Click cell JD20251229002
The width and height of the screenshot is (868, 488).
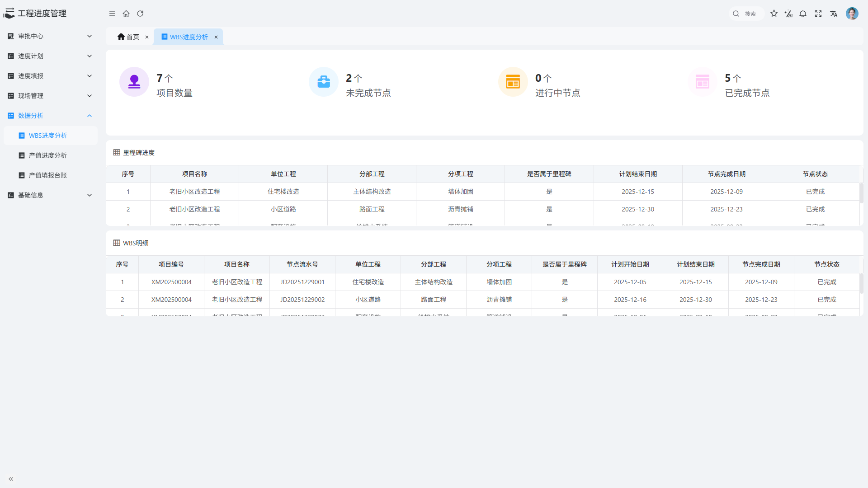302,300
